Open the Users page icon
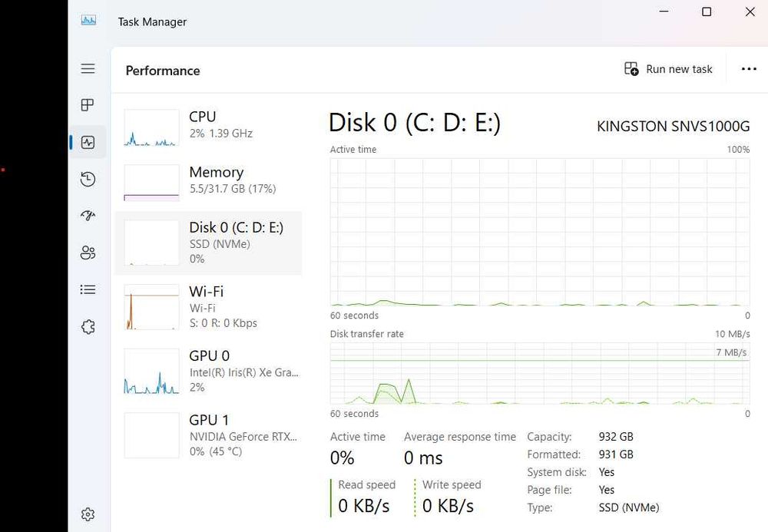The height and width of the screenshot is (532, 768). coord(88,253)
